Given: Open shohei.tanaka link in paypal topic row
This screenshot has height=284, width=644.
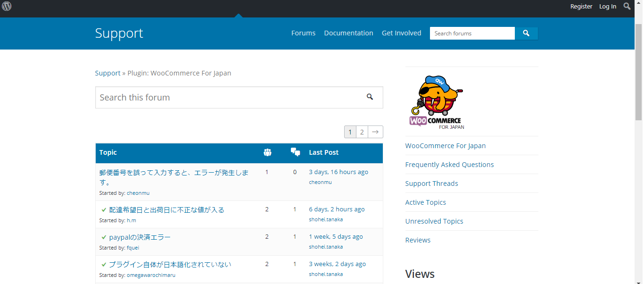Looking at the screenshot, I should (326, 247).
